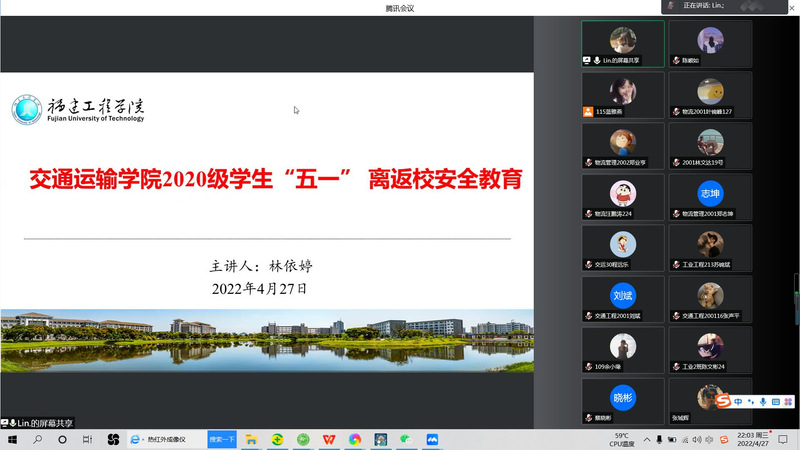Open Sogou soft keyboard icon

pyautogui.click(x=776, y=402)
